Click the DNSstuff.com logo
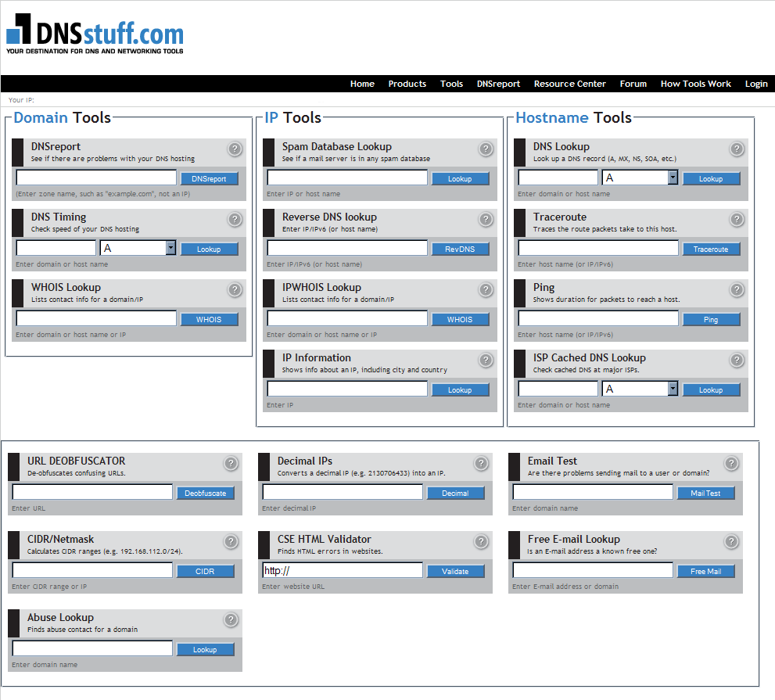The image size is (775, 700). pos(95,34)
